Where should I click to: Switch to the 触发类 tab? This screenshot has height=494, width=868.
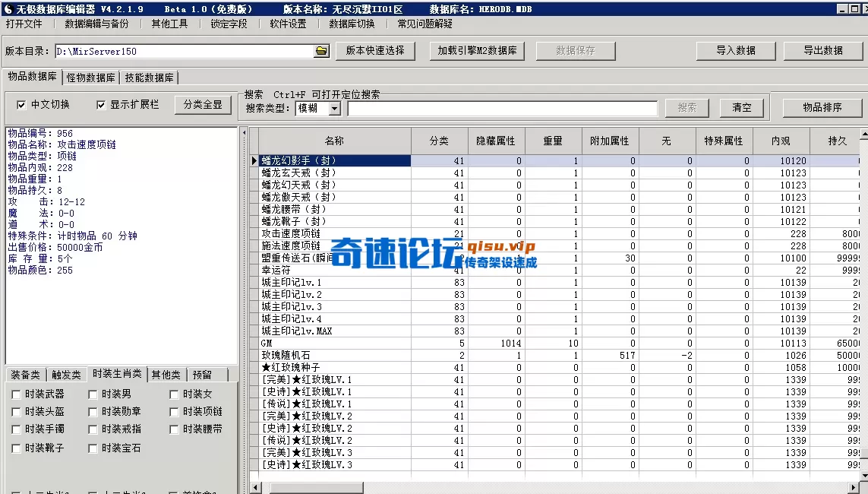[66, 375]
